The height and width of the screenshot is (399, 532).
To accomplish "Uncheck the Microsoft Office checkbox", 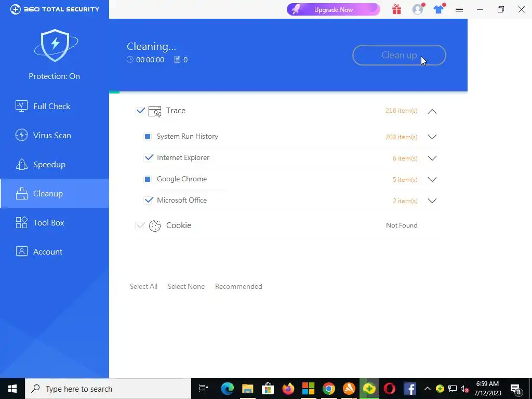I will (x=148, y=200).
